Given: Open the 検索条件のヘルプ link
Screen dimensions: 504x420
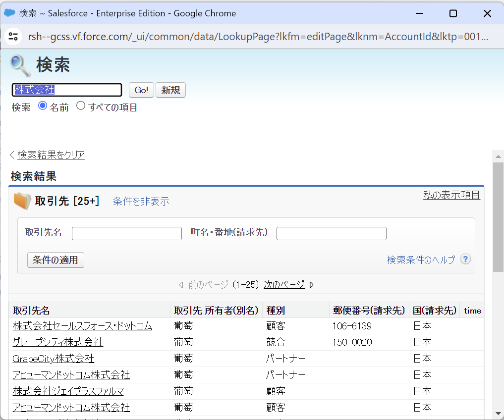Looking at the screenshot, I should [421, 260].
